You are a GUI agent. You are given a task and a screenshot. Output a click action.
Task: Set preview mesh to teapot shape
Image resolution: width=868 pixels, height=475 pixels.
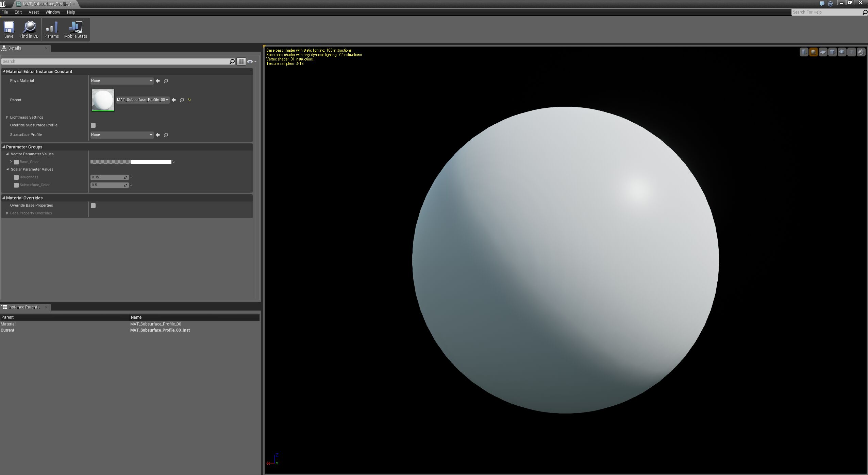pos(841,52)
